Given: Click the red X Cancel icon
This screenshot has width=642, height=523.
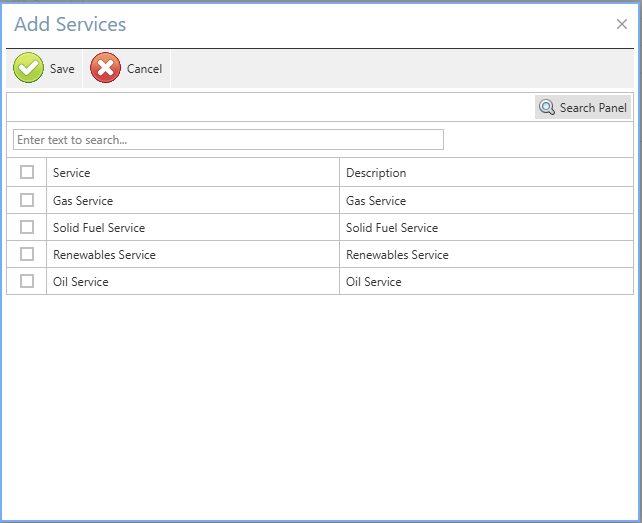Looking at the screenshot, I should [105, 69].
